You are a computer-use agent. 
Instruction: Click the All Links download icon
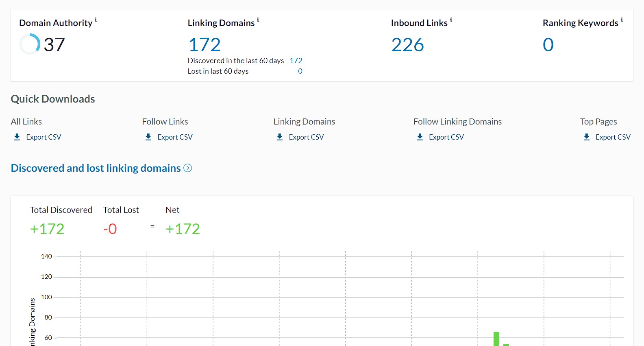click(17, 137)
